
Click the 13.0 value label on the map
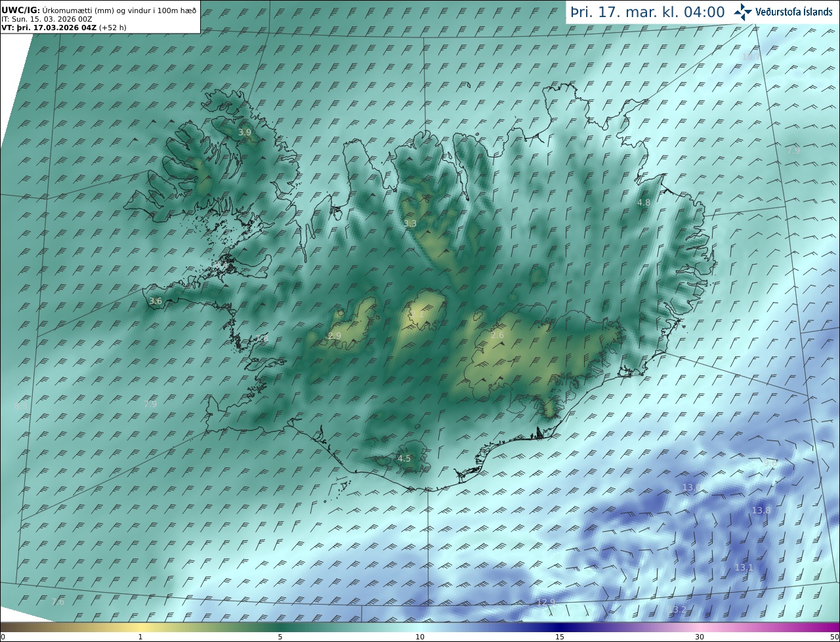tap(691, 487)
